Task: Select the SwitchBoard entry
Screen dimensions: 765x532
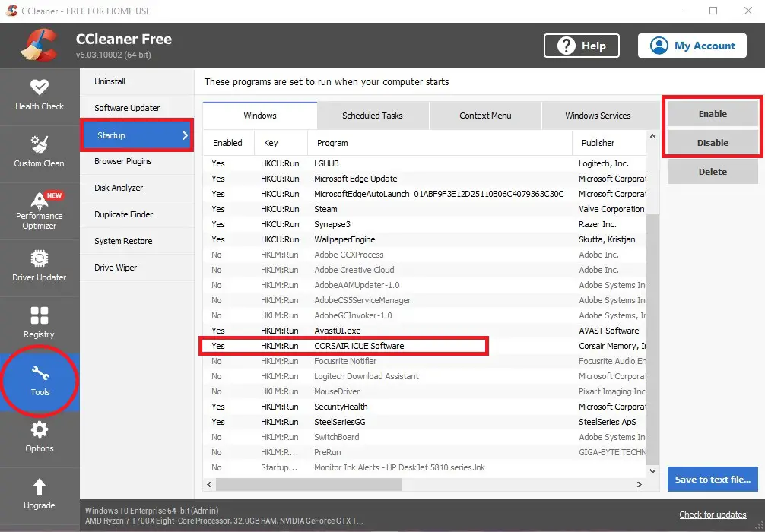Action: point(425,437)
